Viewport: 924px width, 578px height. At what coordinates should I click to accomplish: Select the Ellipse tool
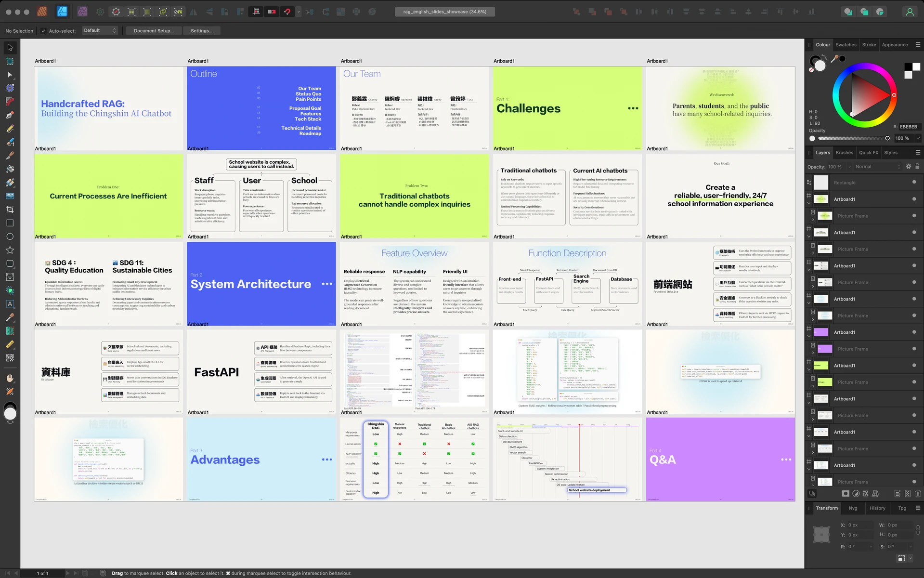point(10,236)
